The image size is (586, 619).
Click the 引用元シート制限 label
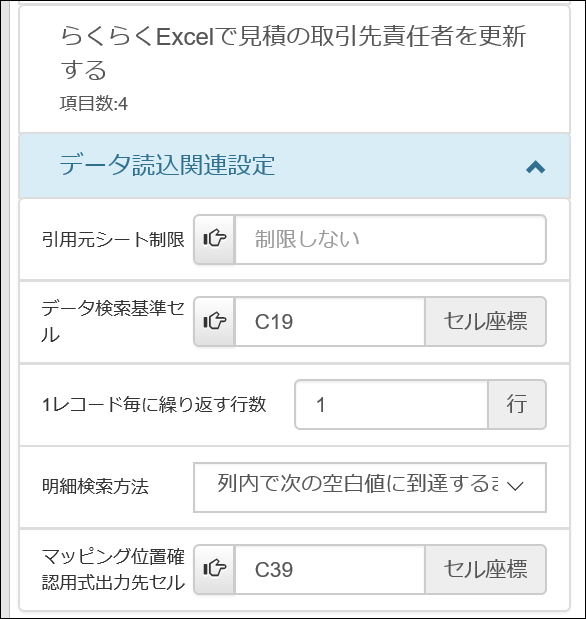point(113,239)
